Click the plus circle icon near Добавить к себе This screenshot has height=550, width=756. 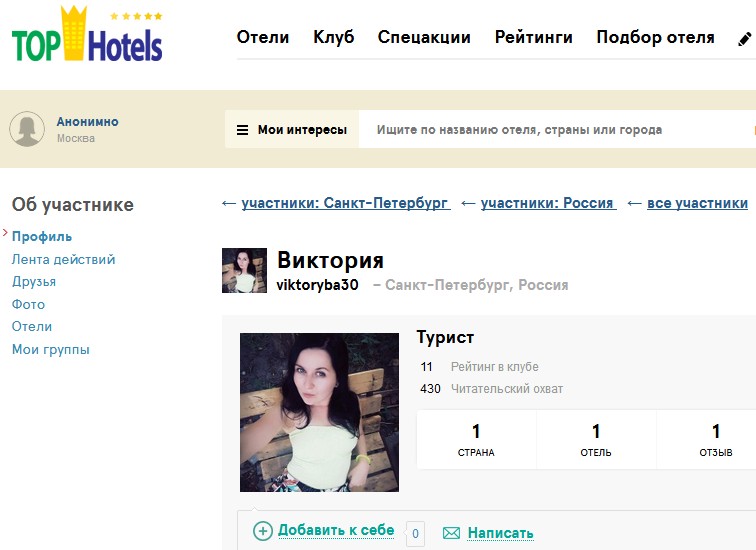[x=263, y=531]
